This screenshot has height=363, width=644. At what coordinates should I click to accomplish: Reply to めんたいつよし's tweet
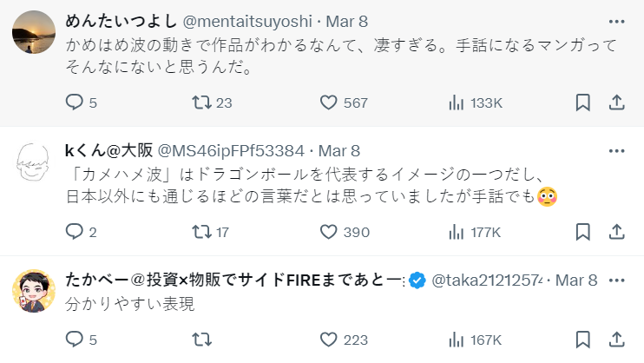point(75,102)
